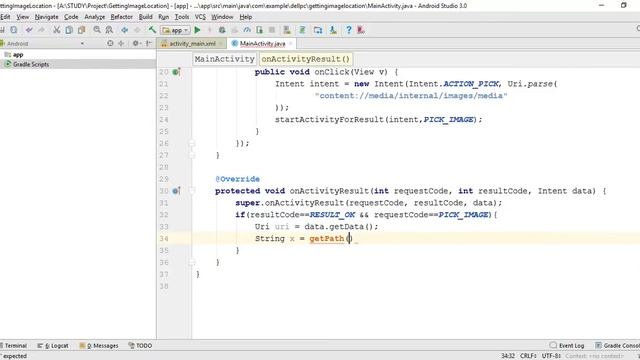Viewport: 640px width, 360px height.
Task: Open the app run configuration dropdown
Action: 176,30
